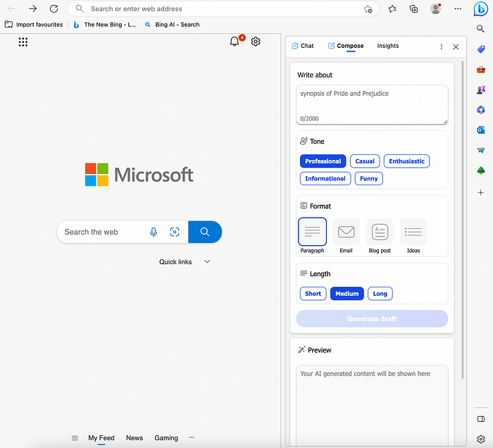Screen dimensions: 493x448
Task: Open the Collections icon in toolbar
Action: click(x=413, y=8)
